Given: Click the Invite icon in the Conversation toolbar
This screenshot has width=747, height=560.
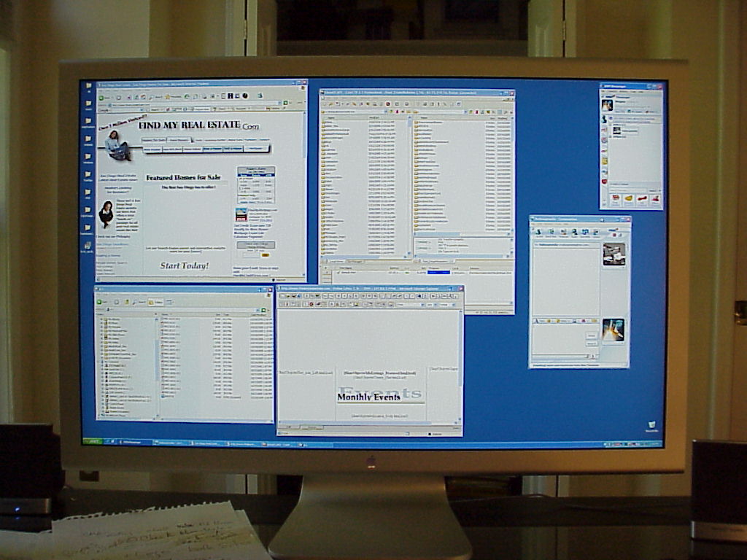Looking at the screenshot, I should click(x=539, y=233).
